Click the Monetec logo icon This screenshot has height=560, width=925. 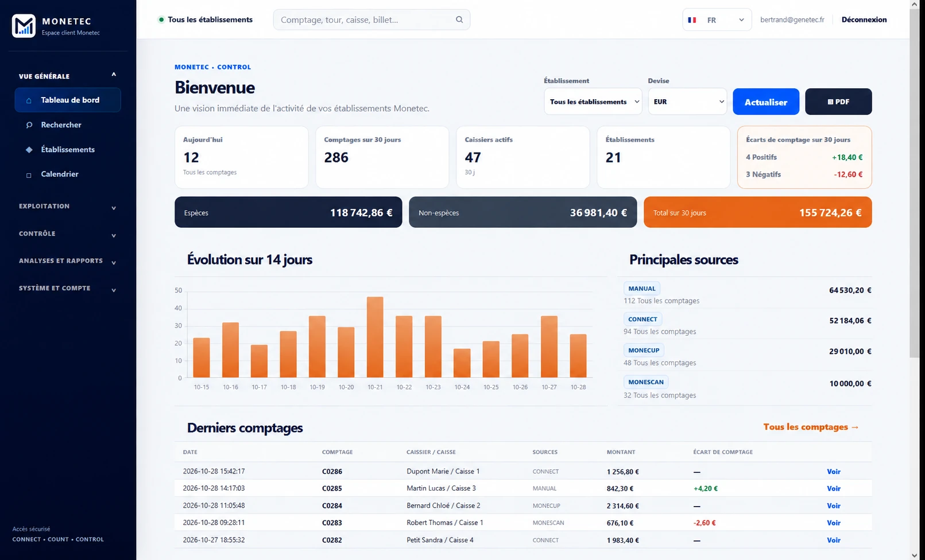pyautogui.click(x=24, y=26)
